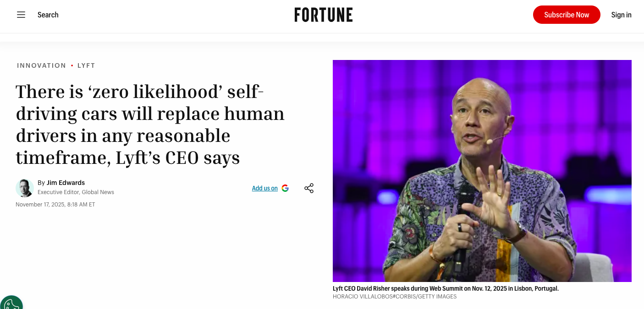Open the hamburger navigation menu
Screen dimensions: 644x309
21,15
